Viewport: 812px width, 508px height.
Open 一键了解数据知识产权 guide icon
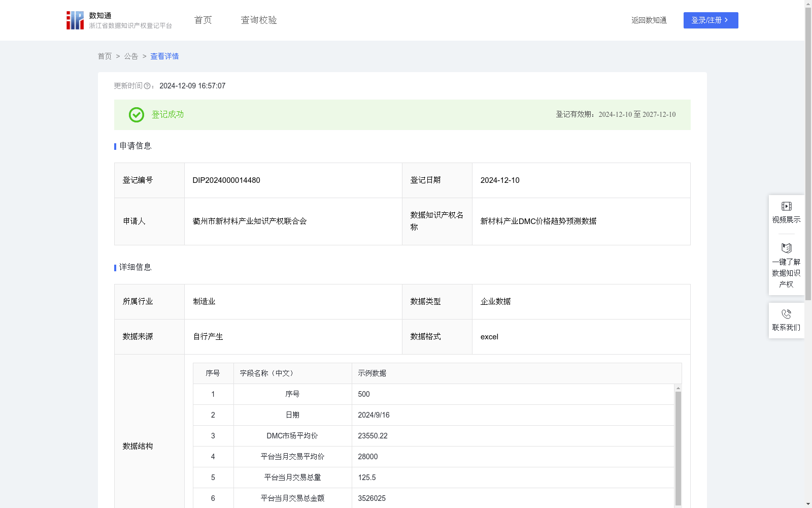(786, 248)
